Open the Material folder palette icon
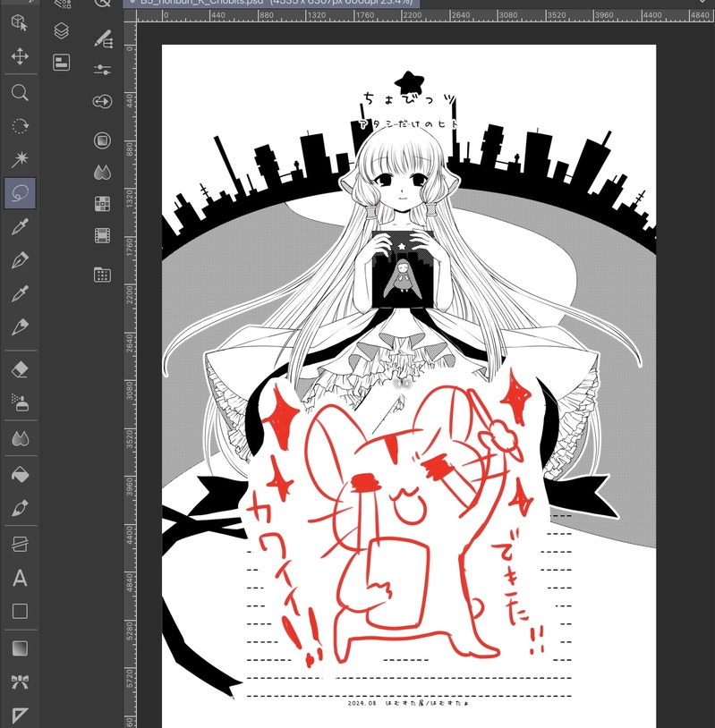This screenshot has height=728, width=715. pos(102,275)
